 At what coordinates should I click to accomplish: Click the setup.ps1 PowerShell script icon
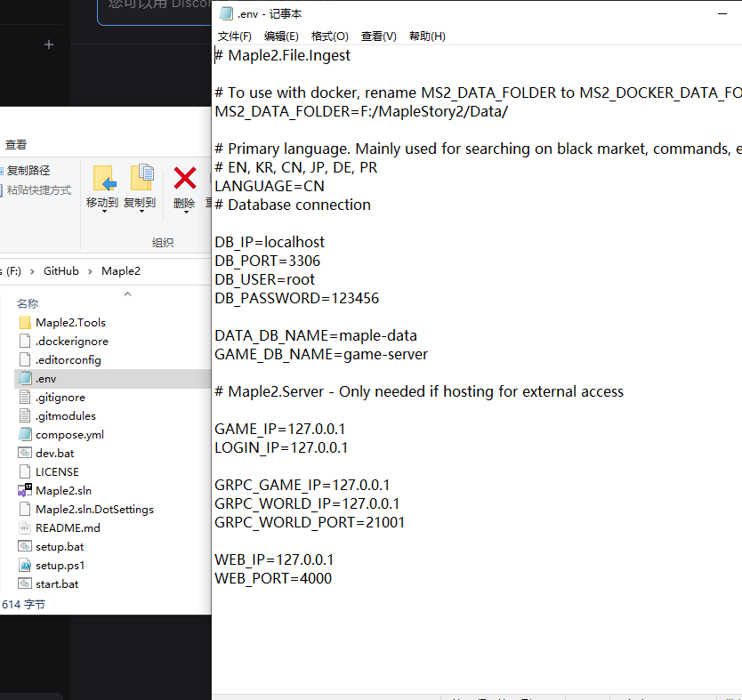coord(25,565)
